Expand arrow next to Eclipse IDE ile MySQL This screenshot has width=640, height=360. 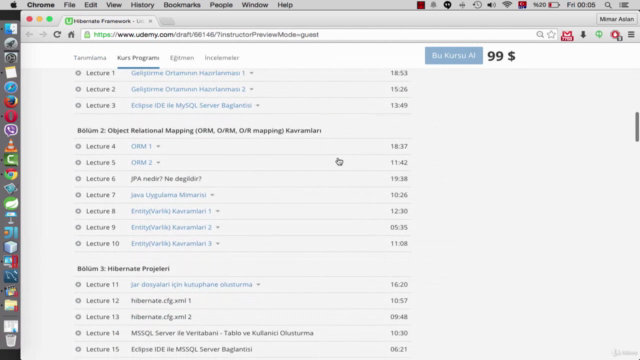(258, 106)
